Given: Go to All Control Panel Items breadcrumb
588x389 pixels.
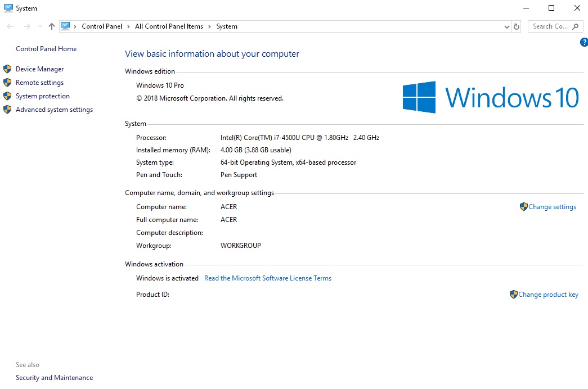Looking at the screenshot, I should (169, 26).
